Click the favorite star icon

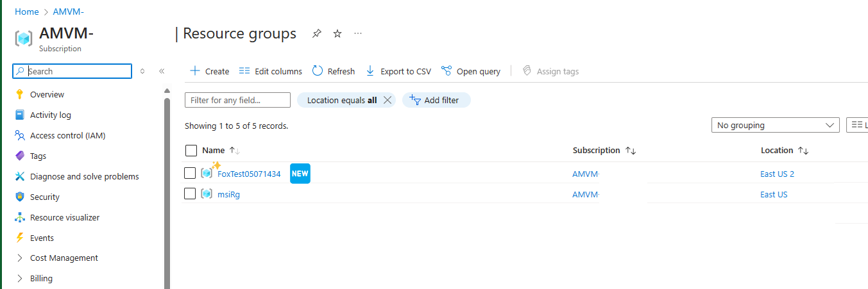pyautogui.click(x=337, y=34)
